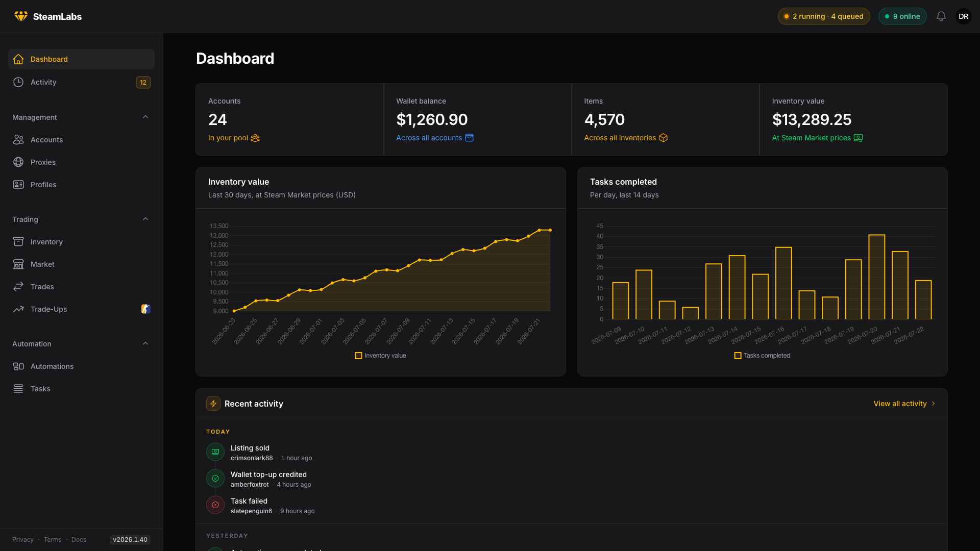This screenshot has width=980, height=551.
Task: Collapse the Management section
Action: [145, 117]
